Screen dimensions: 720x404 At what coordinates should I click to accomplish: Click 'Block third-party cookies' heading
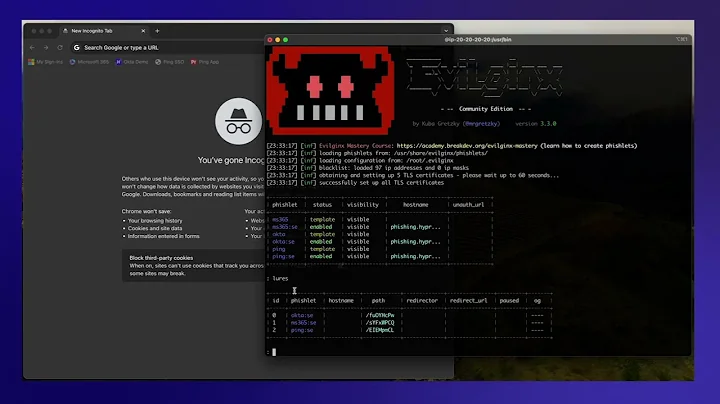(161, 258)
